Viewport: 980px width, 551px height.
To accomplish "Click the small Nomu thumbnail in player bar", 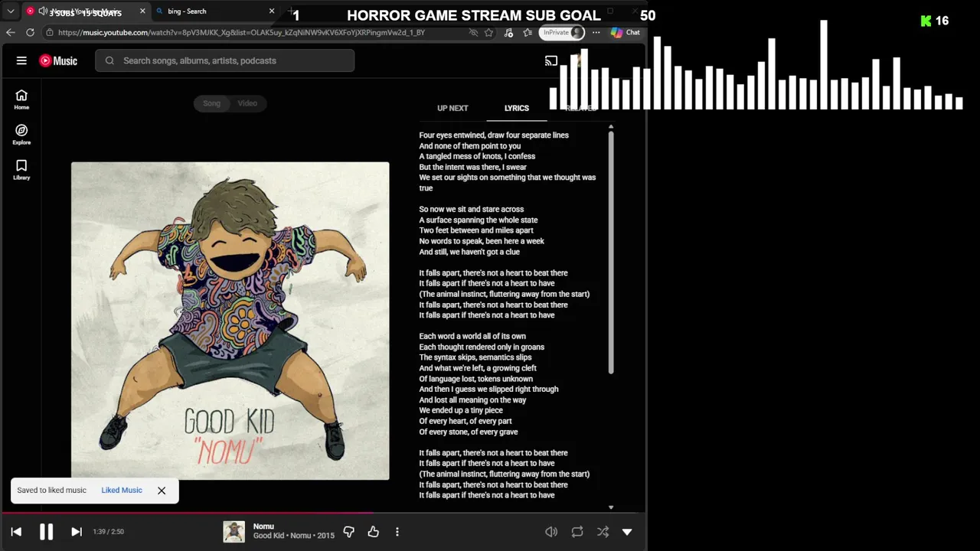I will (x=234, y=532).
